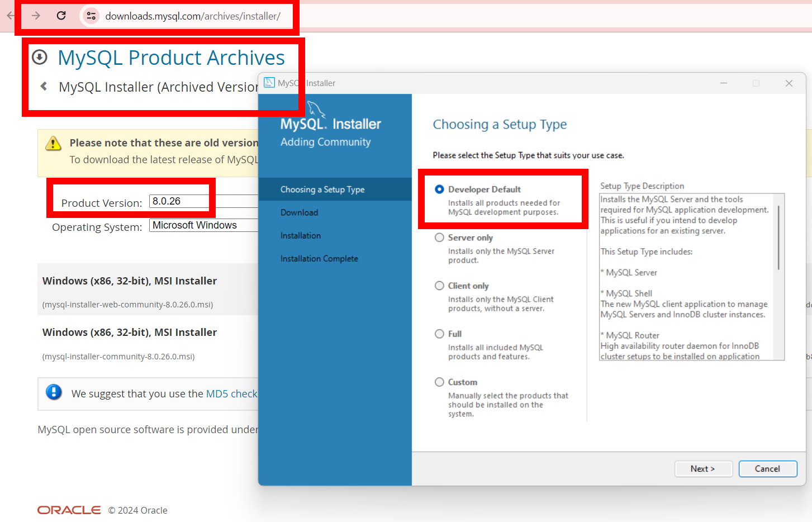The image size is (812, 522).
Task: Open site information icon in address bar
Action: 91,16
